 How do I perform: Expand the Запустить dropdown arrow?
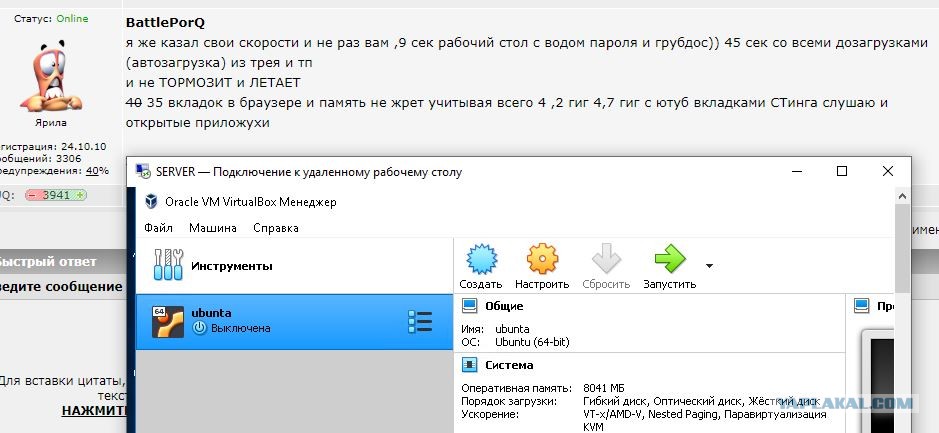[x=710, y=265]
